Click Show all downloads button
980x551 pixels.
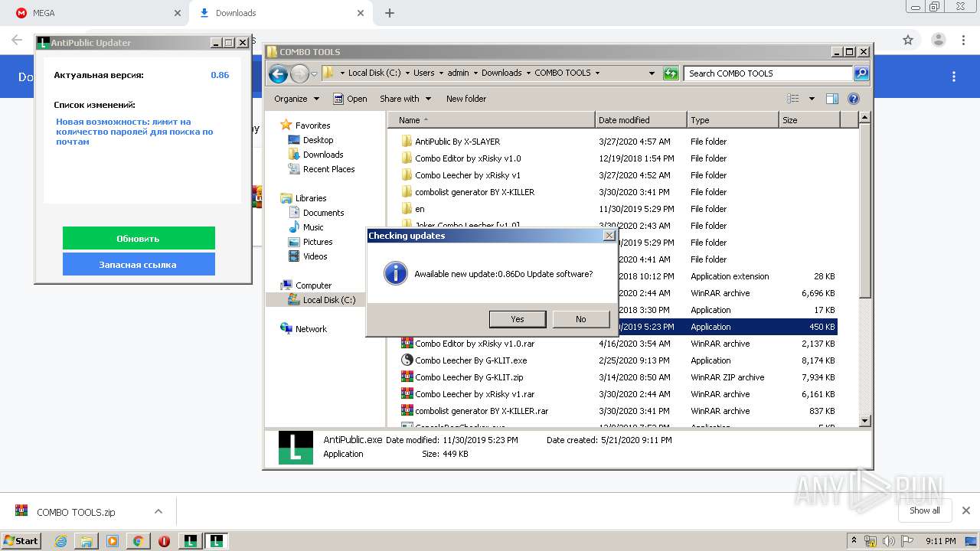click(925, 510)
